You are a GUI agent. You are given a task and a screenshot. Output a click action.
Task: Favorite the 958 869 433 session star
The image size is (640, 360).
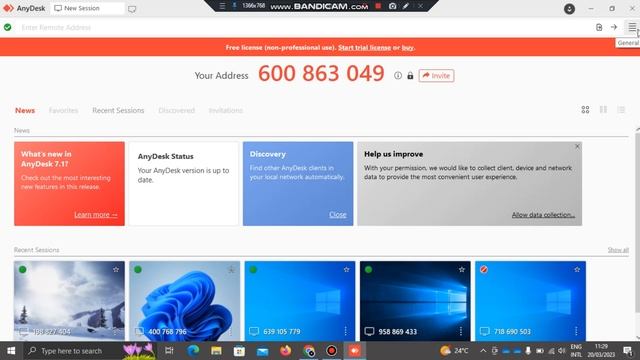462,269
